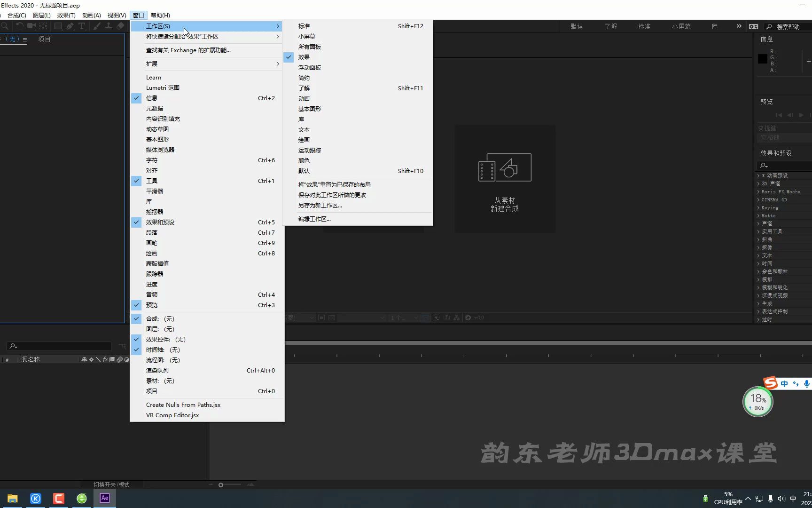This screenshot has width=812, height=508.
Task: Open the Ae icon on the taskbar
Action: coord(104,498)
